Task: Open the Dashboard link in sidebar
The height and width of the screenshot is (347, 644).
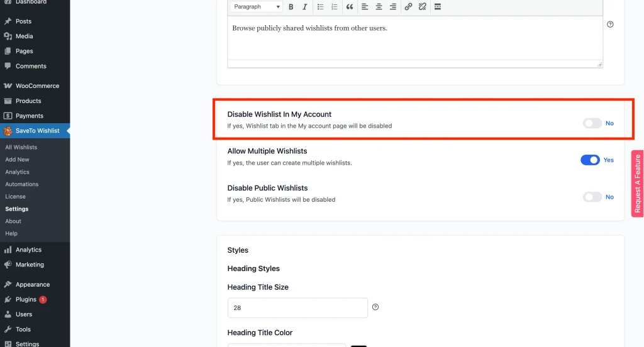Action: pos(31,2)
